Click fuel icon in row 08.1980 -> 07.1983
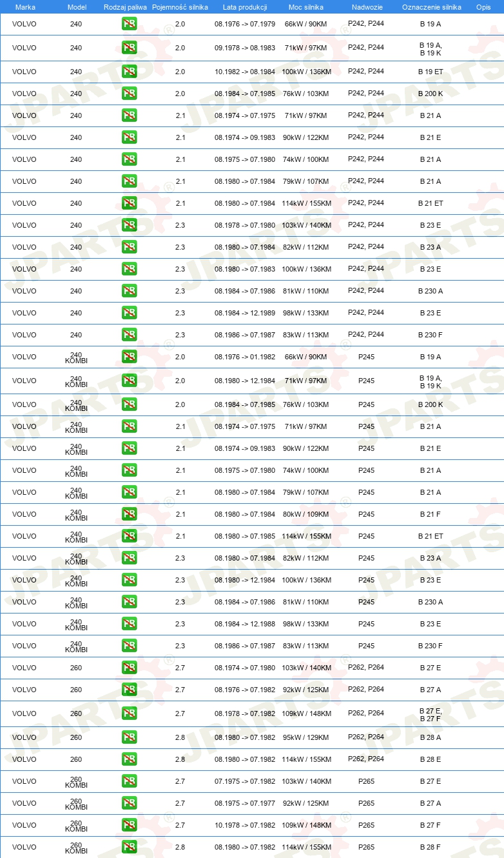 pyautogui.click(x=130, y=269)
